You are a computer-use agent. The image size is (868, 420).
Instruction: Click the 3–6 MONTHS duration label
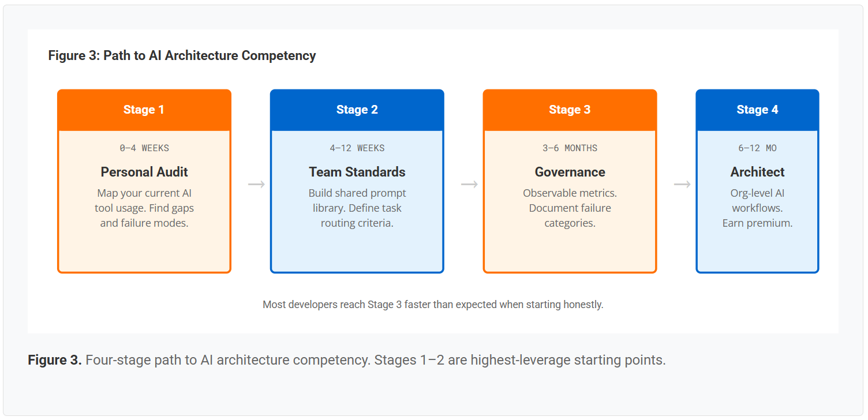(570, 148)
